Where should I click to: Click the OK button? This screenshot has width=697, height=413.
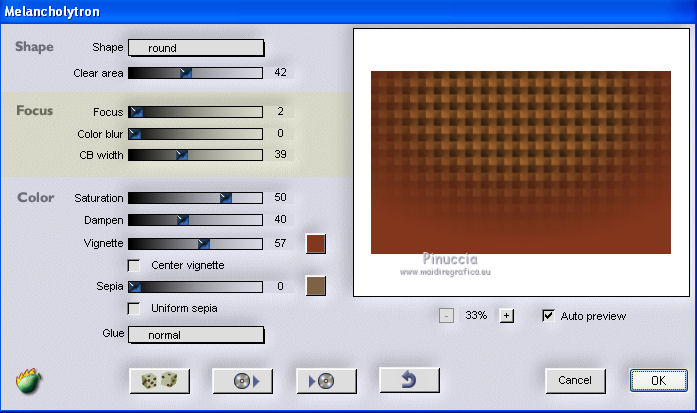click(x=658, y=381)
